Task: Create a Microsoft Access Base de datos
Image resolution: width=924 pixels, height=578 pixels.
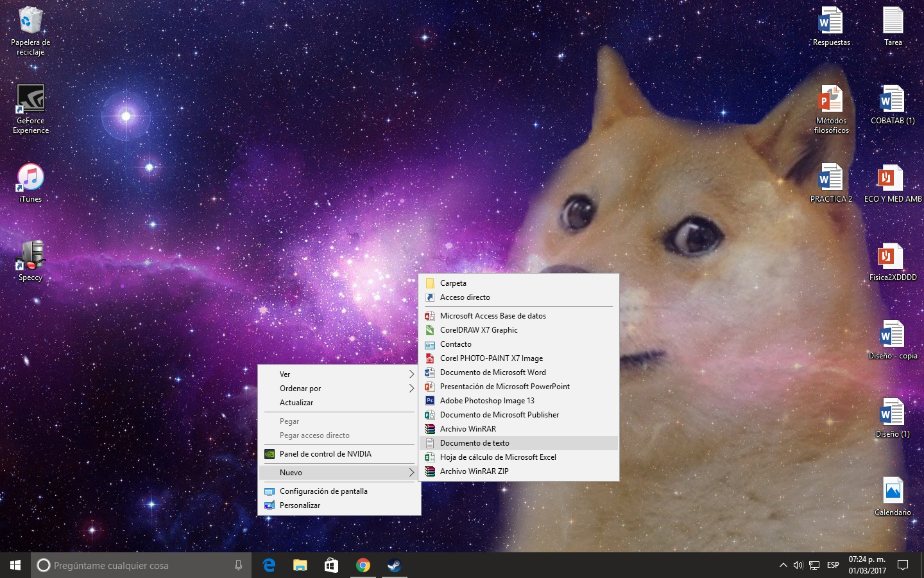Action: tap(518, 316)
